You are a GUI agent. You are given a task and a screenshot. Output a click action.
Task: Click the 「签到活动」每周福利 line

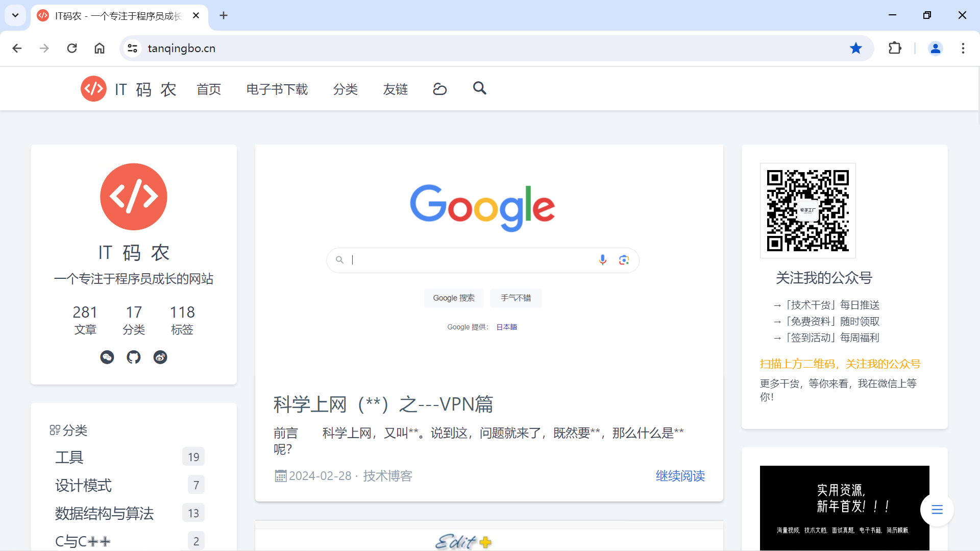coord(826,338)
